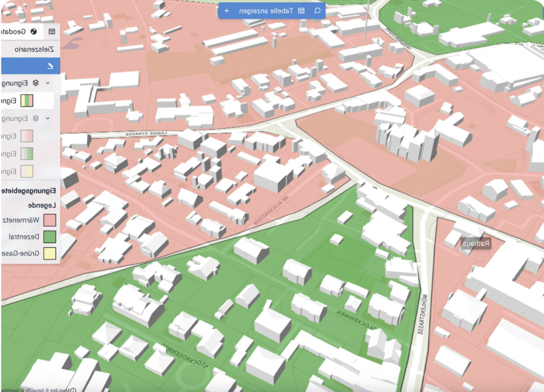Click the Rathaus map label
This screenshot has width=544, height=392.
click(x=476, y=244)
